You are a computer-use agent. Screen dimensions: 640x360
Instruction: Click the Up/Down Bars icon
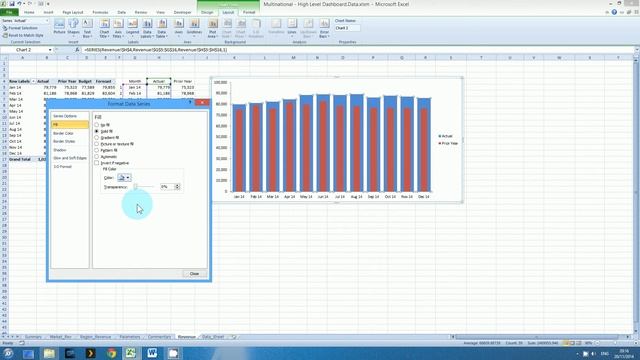(308, 27)
